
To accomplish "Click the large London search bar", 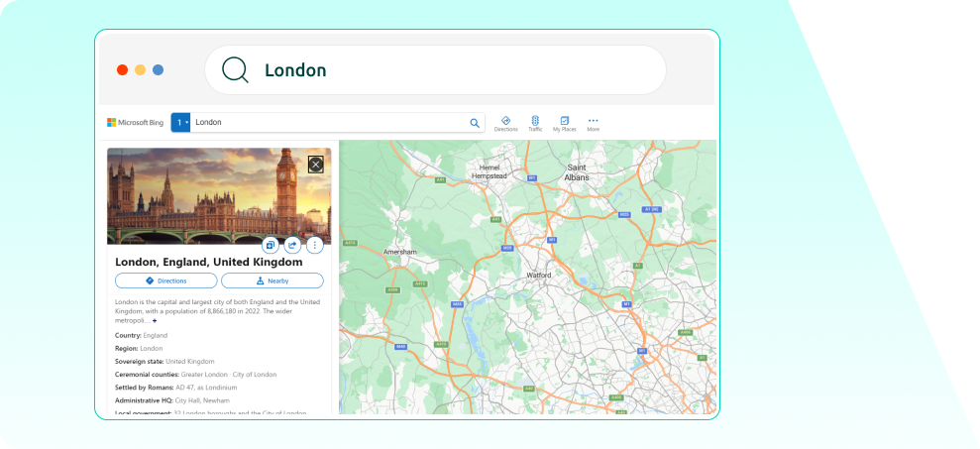I will pos(436,69).
